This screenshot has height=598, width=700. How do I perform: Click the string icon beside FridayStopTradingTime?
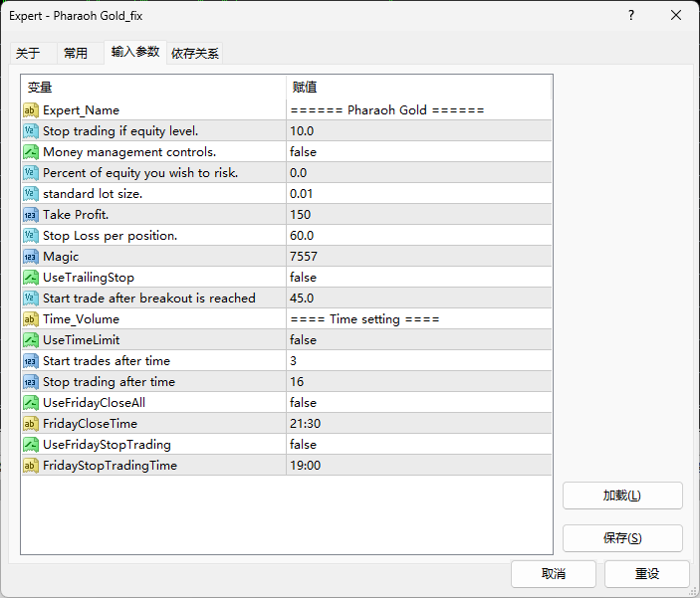tap(30, 466)
